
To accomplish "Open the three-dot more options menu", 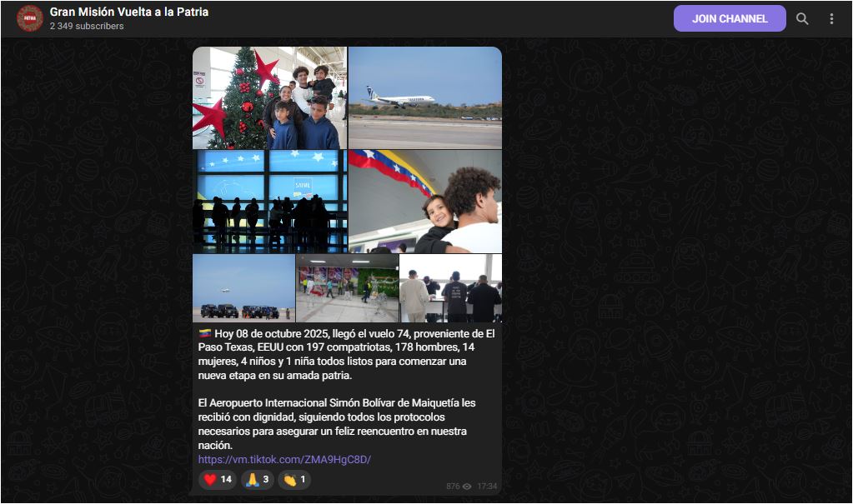I will click(831, 18).
